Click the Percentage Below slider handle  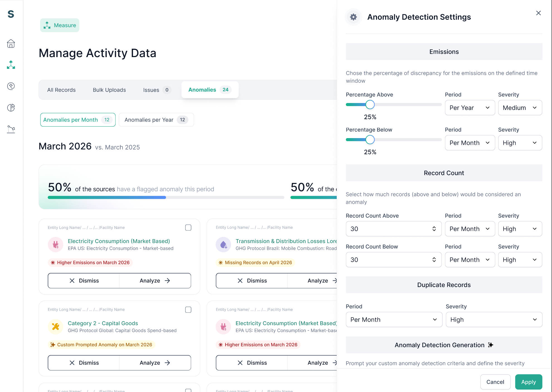click(x=370, y=140)
